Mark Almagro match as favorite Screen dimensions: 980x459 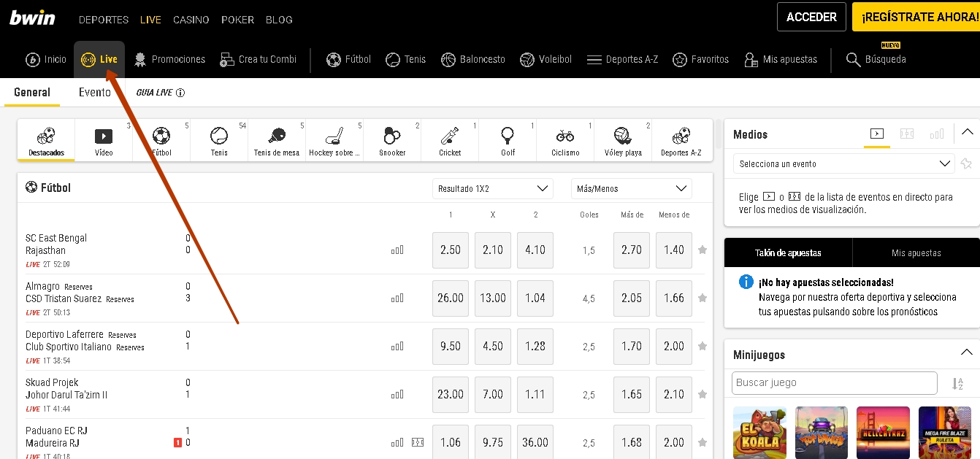[703, 298]
